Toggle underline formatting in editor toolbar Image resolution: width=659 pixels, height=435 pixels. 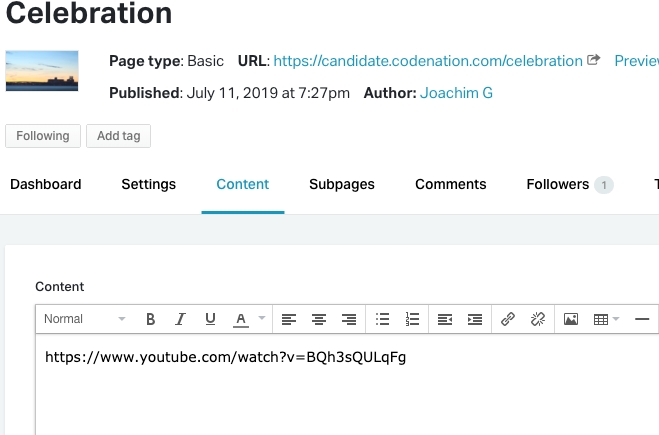point(210,319)
